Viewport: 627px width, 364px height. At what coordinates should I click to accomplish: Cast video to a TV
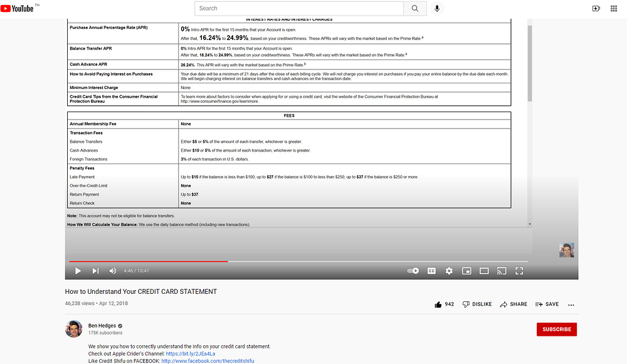tap(502, 271)
